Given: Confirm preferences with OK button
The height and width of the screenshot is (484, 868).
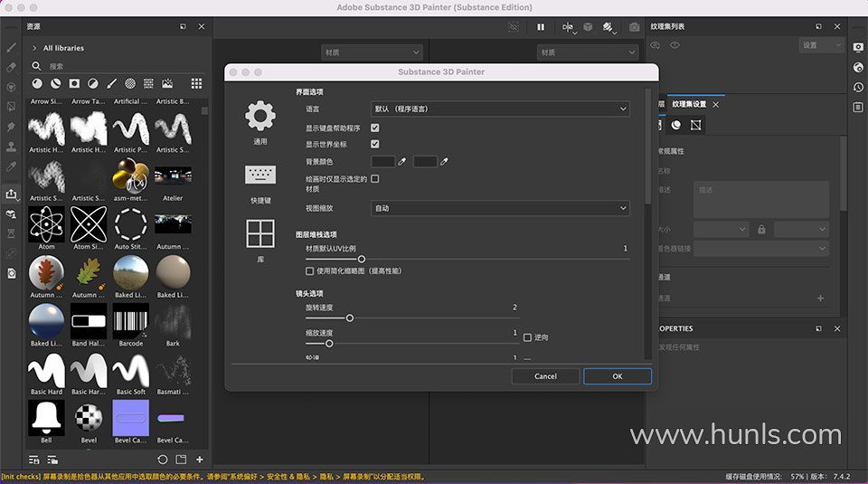Looking at the screenshot, I should click(x=618, y=376).
